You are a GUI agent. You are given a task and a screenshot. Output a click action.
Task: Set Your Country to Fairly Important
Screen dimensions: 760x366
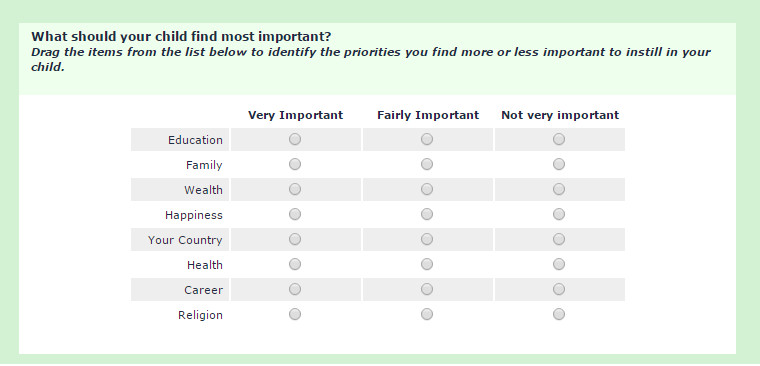point(427,239)
